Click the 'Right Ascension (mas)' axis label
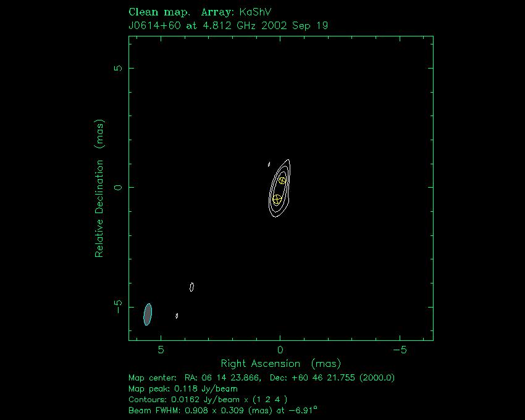The image size is (525, 420). (x=280, y=363)
